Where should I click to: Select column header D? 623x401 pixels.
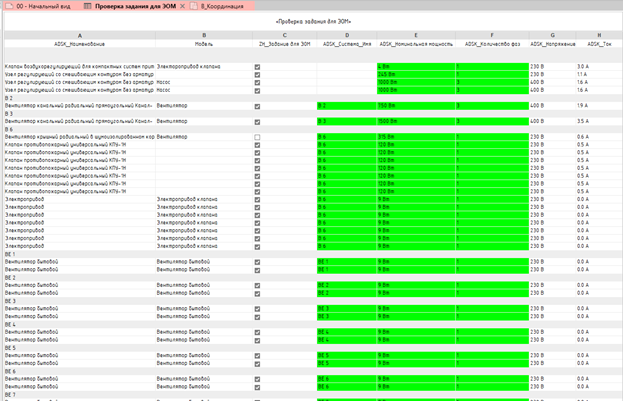click(x=346, y=35)
